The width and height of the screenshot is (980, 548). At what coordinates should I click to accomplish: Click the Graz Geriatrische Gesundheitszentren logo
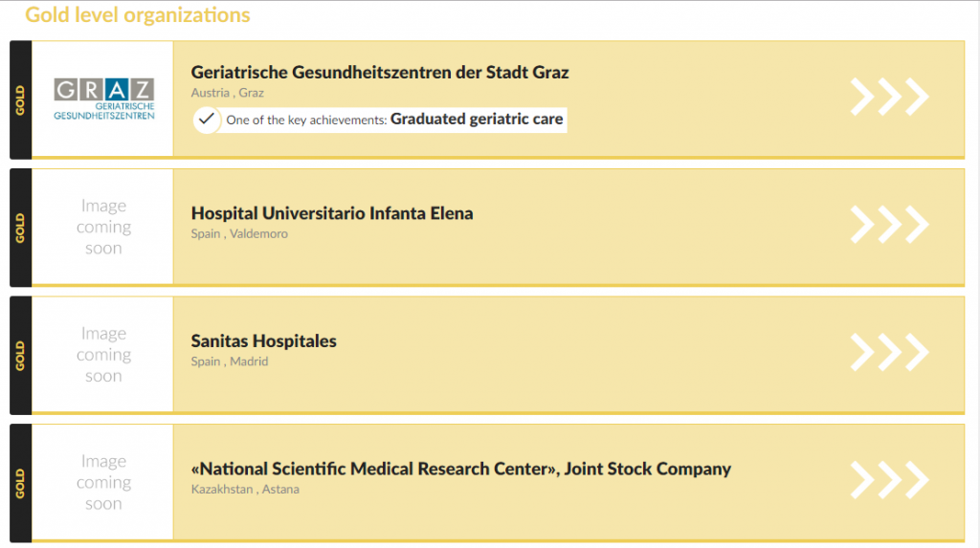(x=103, y=99)
